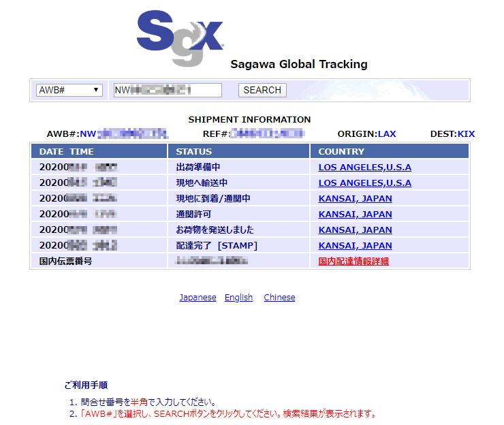The image size is (504, 425).
Task: Select the 現地へ輸送中 status text
Action: 202,183
